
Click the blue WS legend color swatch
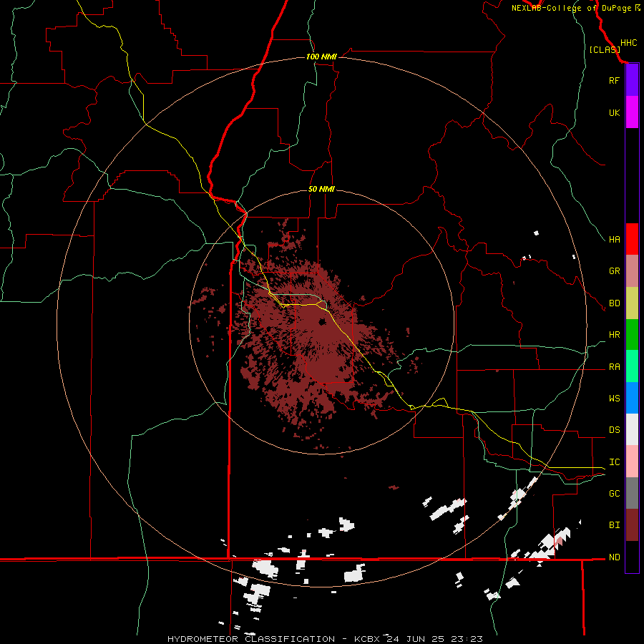pyautogui.click(x=632, y=398)
